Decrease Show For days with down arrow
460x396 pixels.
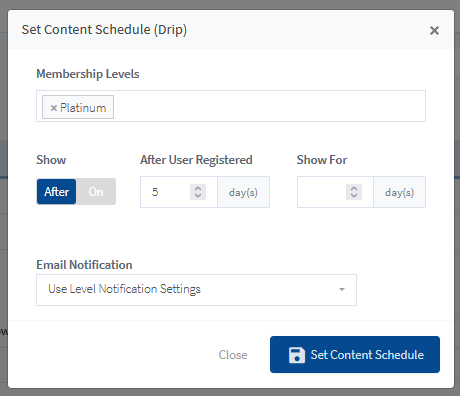pos(354,195)
